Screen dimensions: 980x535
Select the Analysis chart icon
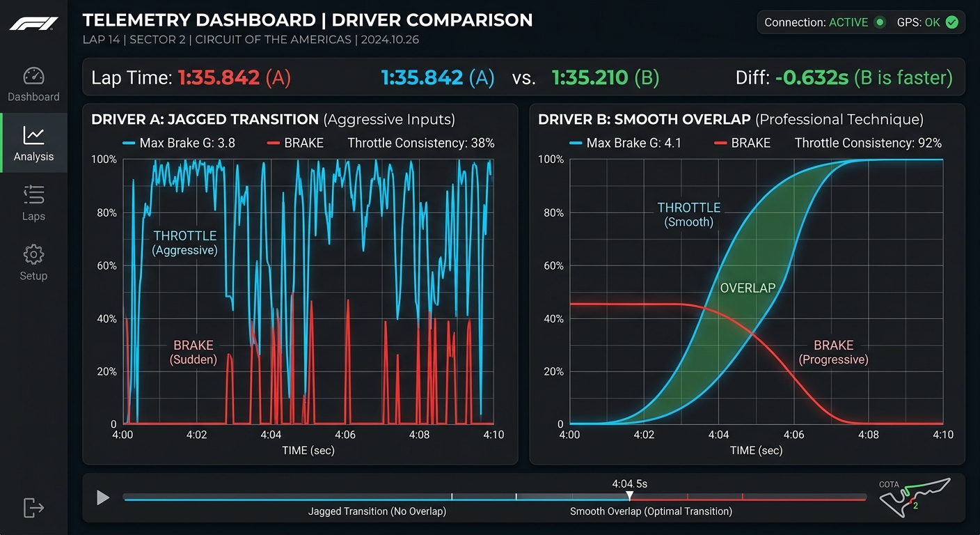point(33,135)
